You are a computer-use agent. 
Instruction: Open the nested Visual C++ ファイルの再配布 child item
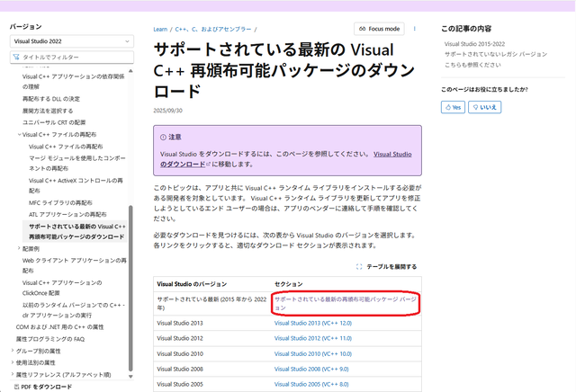tap(66, 147)
